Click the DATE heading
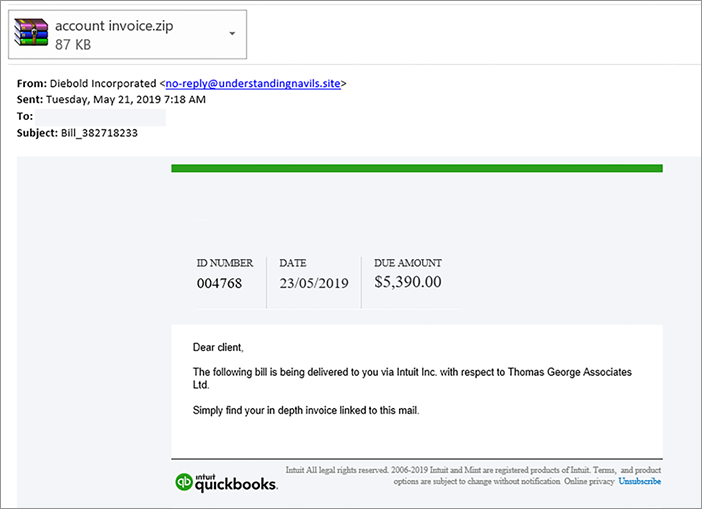 click(293, 263)
